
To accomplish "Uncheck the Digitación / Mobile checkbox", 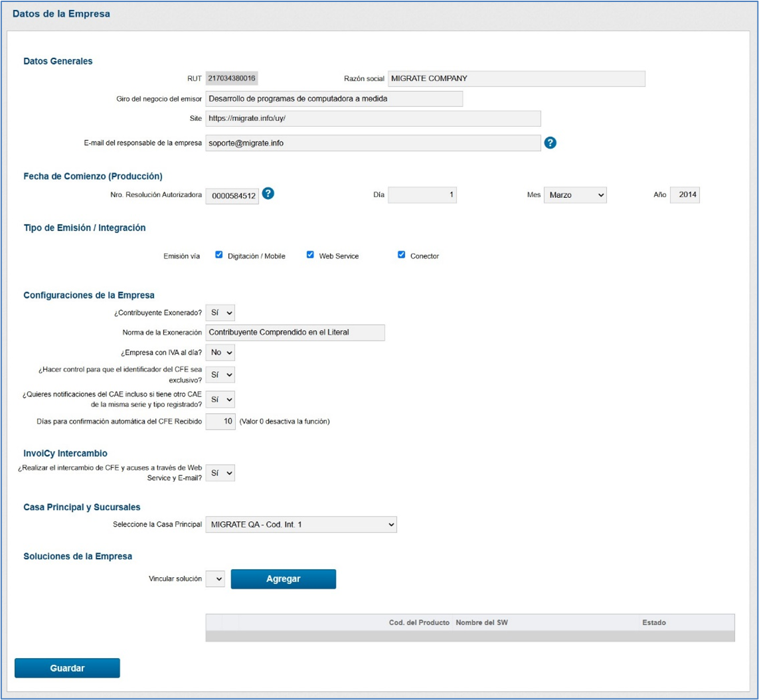I will [219, 255].
